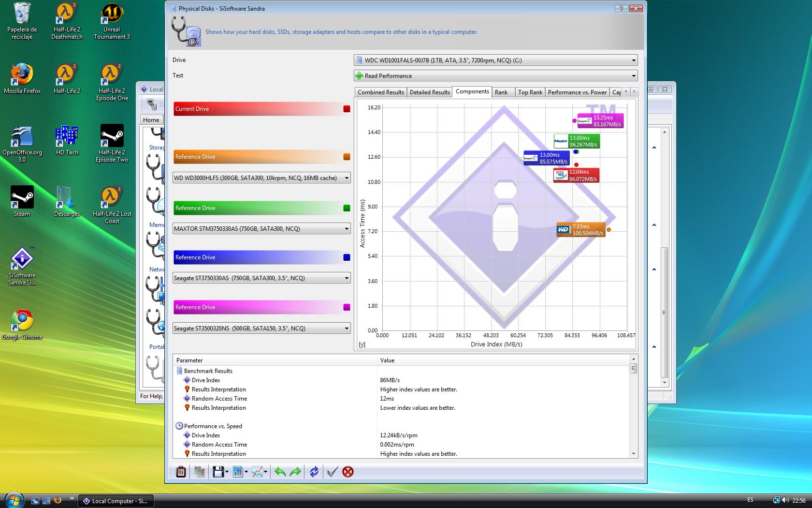The height and width of the screenshot is (508, 812).
Task: Click the Firefox quick launch icon in taskbar
Action: [x=58, y=501]
